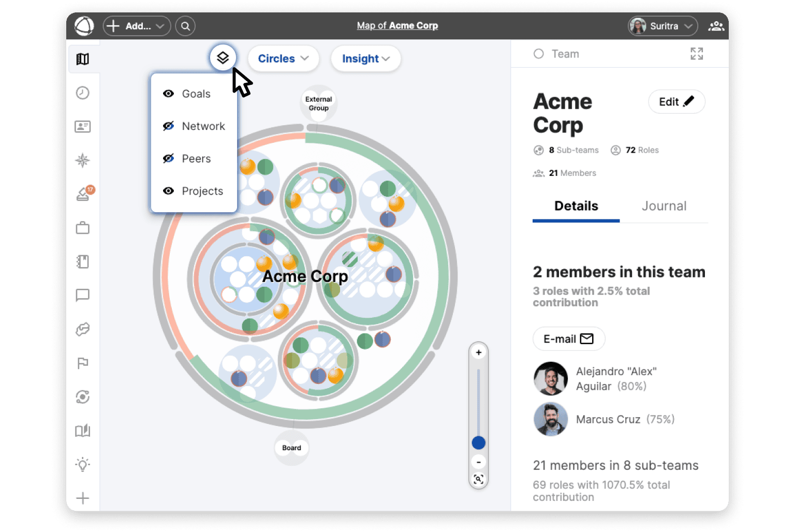The width and height of the screenshot is (795, 532).
Task: Open the inbox with notification badge
Action: point(83,194)
